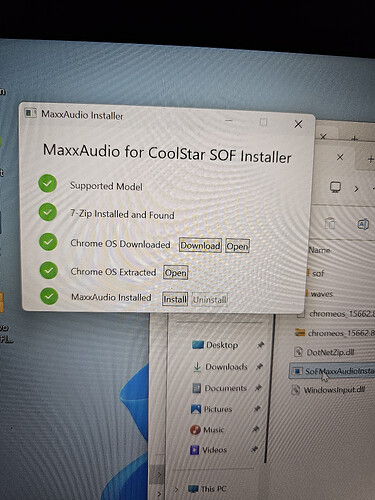The width and height of the screenshot is (375, 500).
Task: Minimize the MaxxAudio Installer window
Action: click(229, 121)
